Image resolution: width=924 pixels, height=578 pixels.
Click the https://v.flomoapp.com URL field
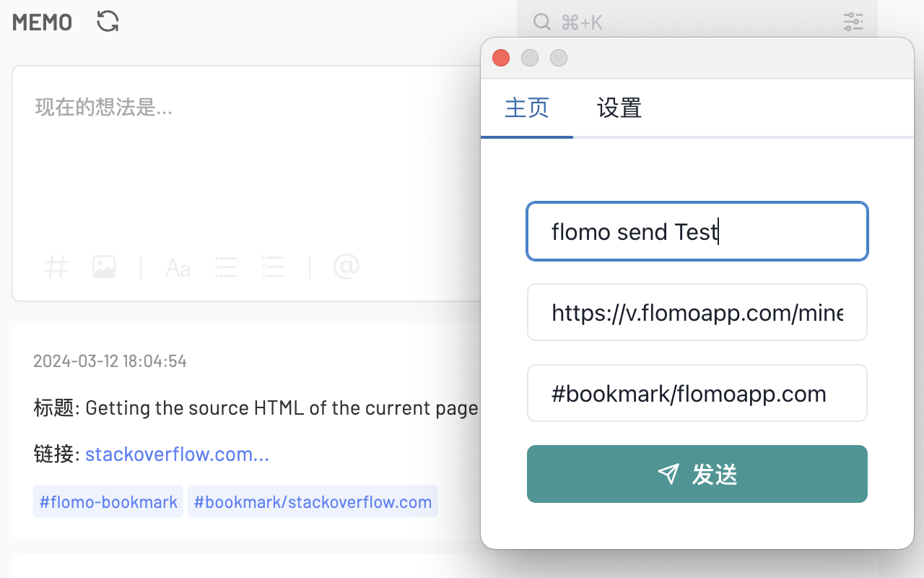tap(697, 312)
